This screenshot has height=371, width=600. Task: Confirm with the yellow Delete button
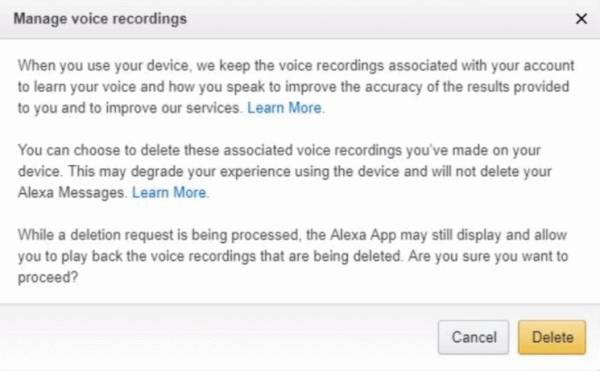tap(552, 337)
